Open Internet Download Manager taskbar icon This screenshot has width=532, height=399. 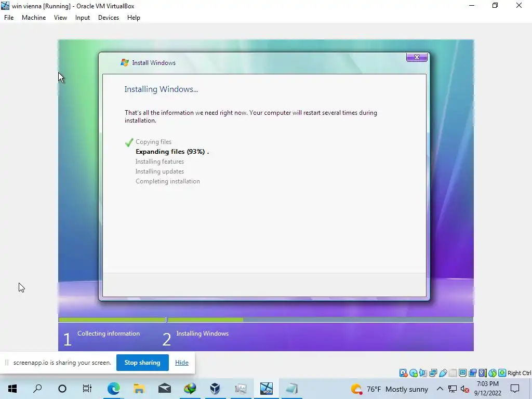tap(190, 389)
